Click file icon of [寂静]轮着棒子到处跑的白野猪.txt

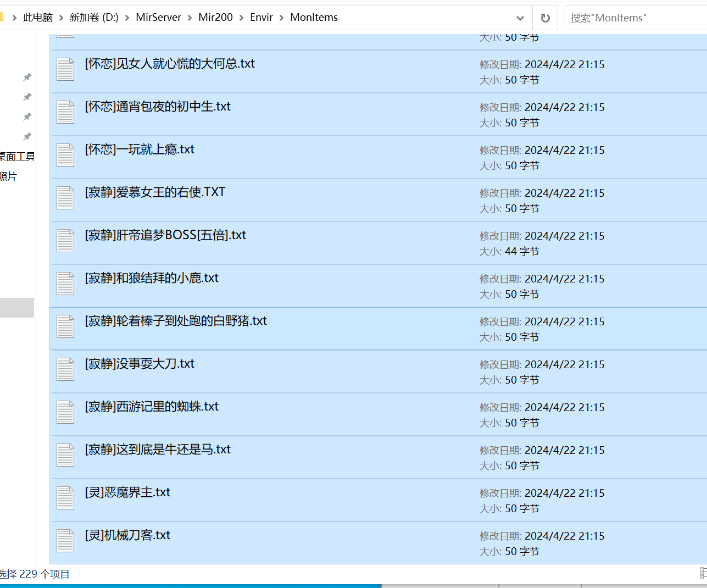(x=65, y=326)
